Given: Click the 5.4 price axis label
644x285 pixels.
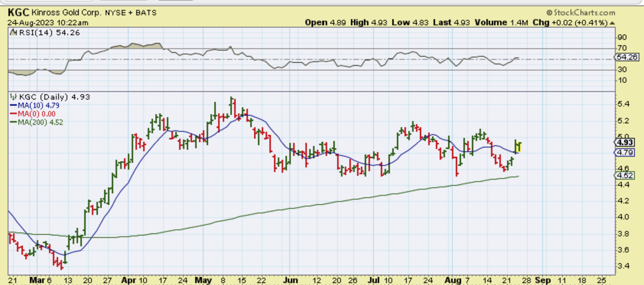Looking at the screenshot, I should tap(623, 104).
